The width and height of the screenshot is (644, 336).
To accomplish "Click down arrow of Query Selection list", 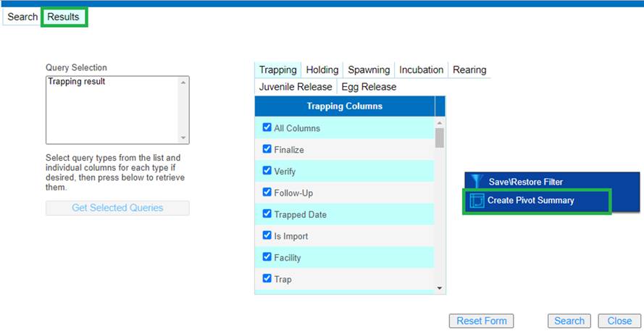I will [183, 138].
